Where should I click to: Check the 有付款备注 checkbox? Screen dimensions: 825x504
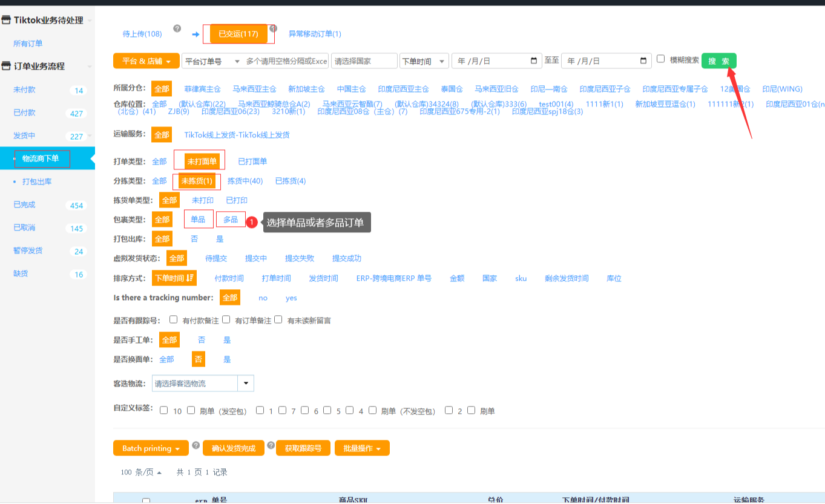tap(174, 319)
